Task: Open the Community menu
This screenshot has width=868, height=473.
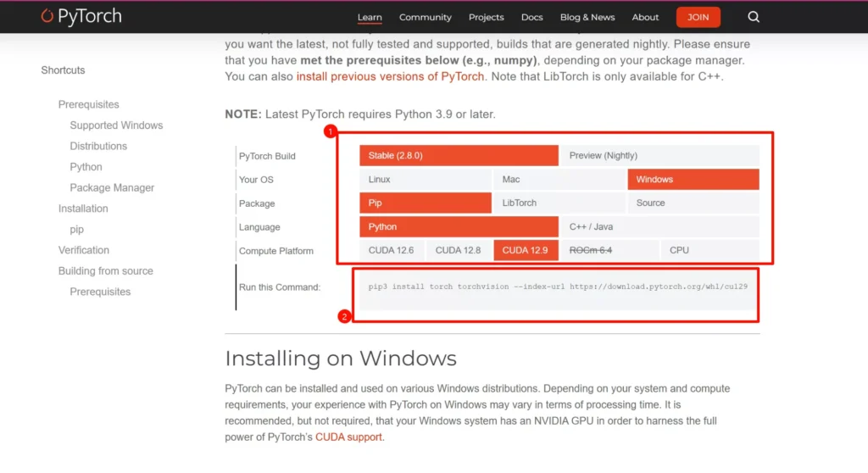Action: (x=425, y=17)
